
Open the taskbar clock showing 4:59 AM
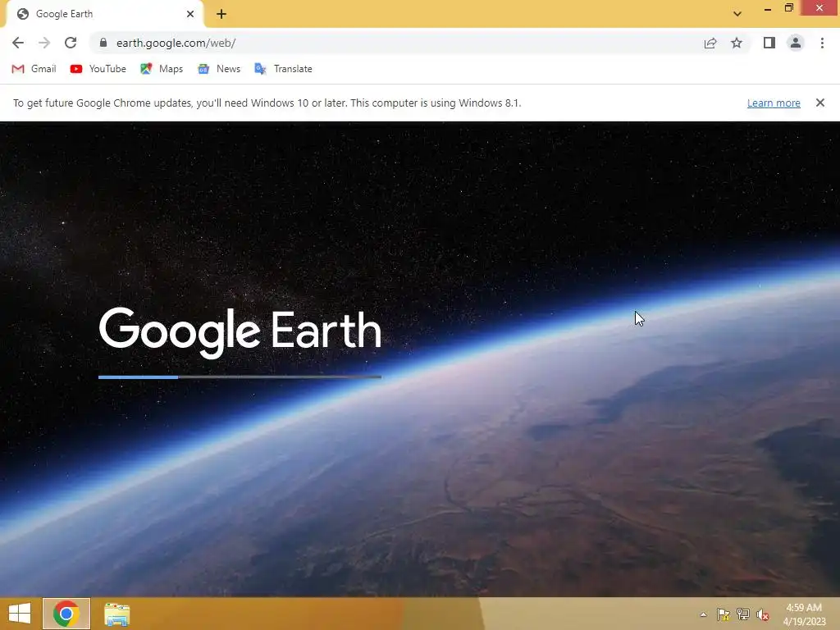[x=804, y=614]
